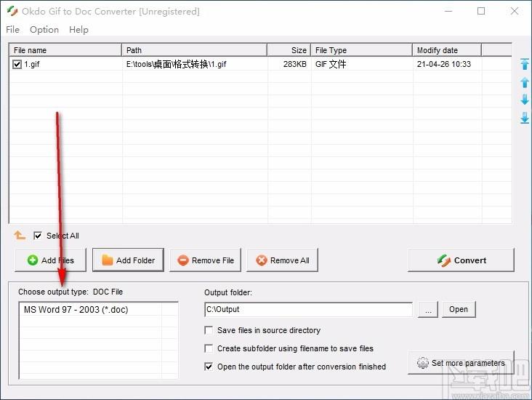Sort by Path column header
Image resolution: width=532 pixels, height=400 pixels.
click(194, 50)
